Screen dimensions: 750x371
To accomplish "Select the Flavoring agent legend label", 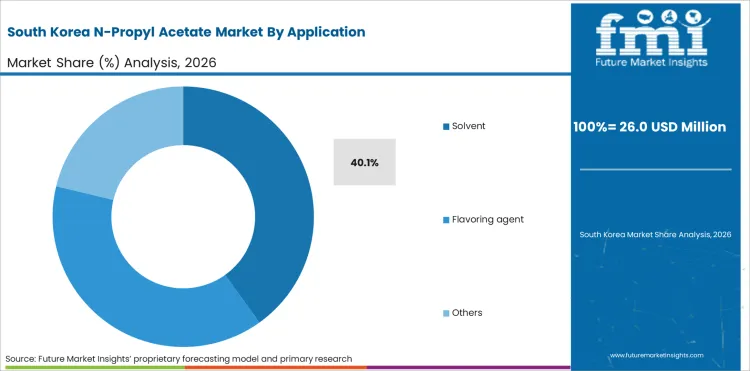I will [x=487, y=219].
